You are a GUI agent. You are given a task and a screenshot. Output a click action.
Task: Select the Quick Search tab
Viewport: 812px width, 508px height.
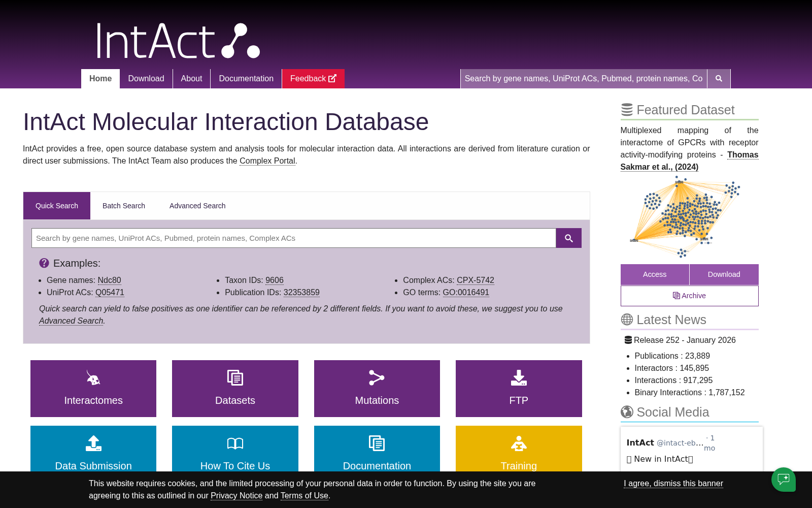(57, 206)
